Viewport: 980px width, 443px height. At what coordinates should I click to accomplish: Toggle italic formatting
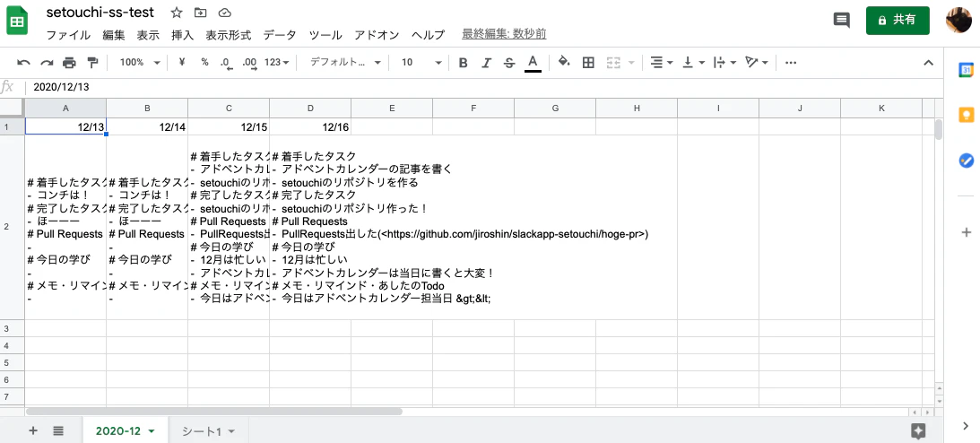click(486, 63)
